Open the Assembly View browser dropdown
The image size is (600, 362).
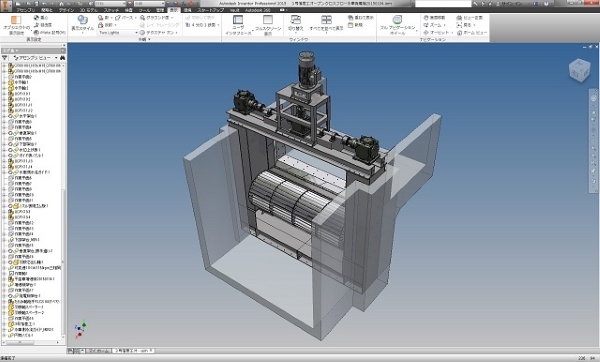(35, 57)
